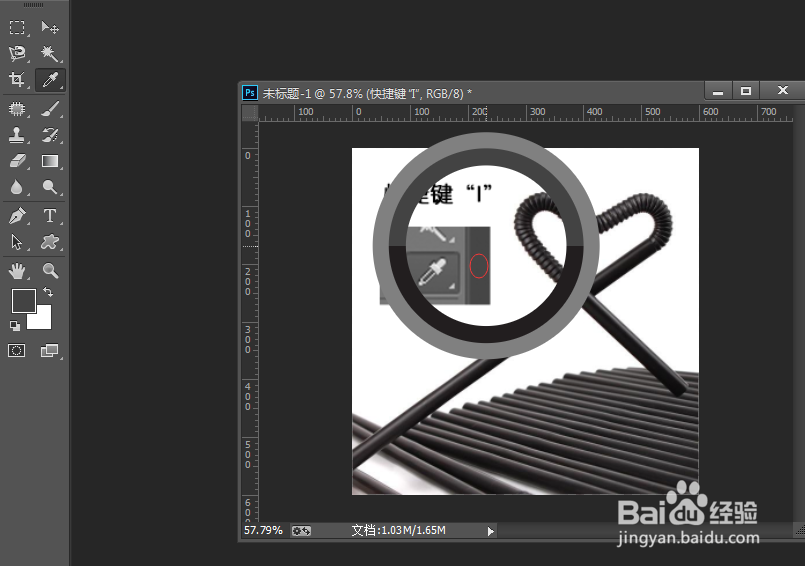
Task: Click the ruler origin corner box
Action: click(x=250, y=113)
